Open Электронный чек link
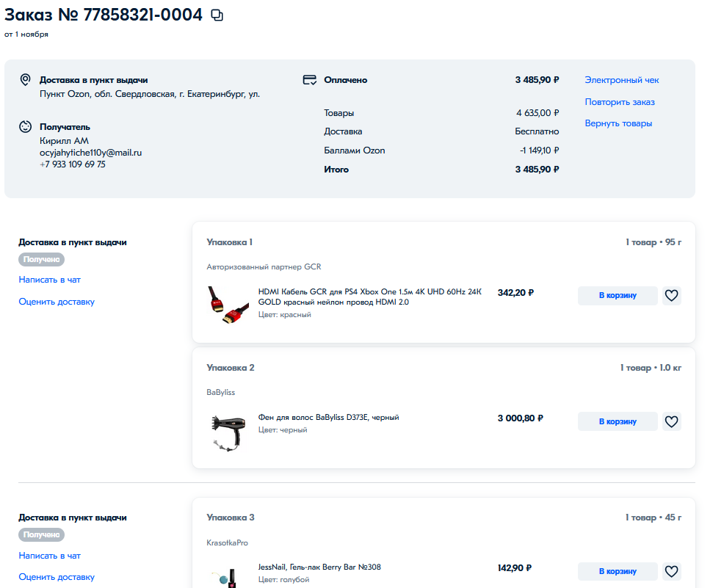The width and height of the screenshot is (724, 588). 621,80
